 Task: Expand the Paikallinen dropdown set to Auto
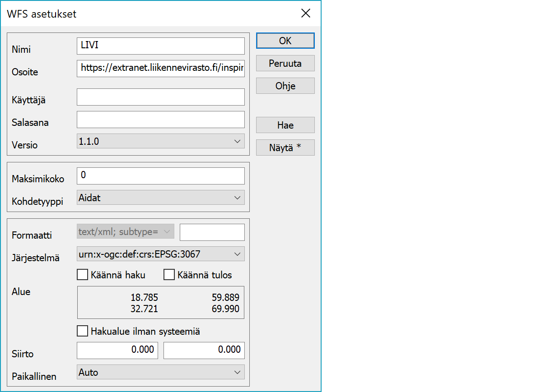click(160, 372)
